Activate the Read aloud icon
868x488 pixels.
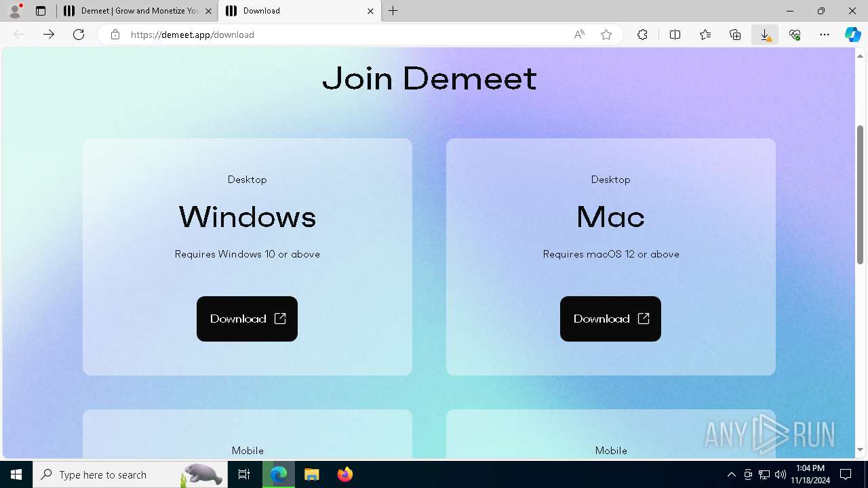579,35
